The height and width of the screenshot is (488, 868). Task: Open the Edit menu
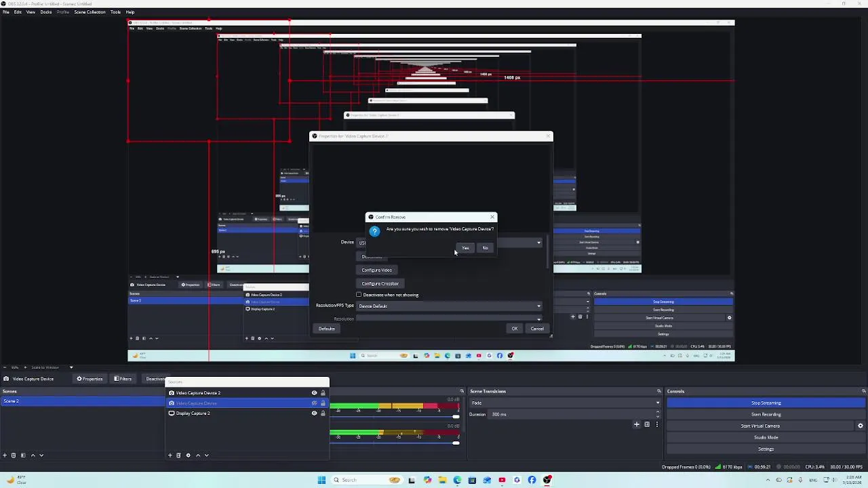coord(18,12)
